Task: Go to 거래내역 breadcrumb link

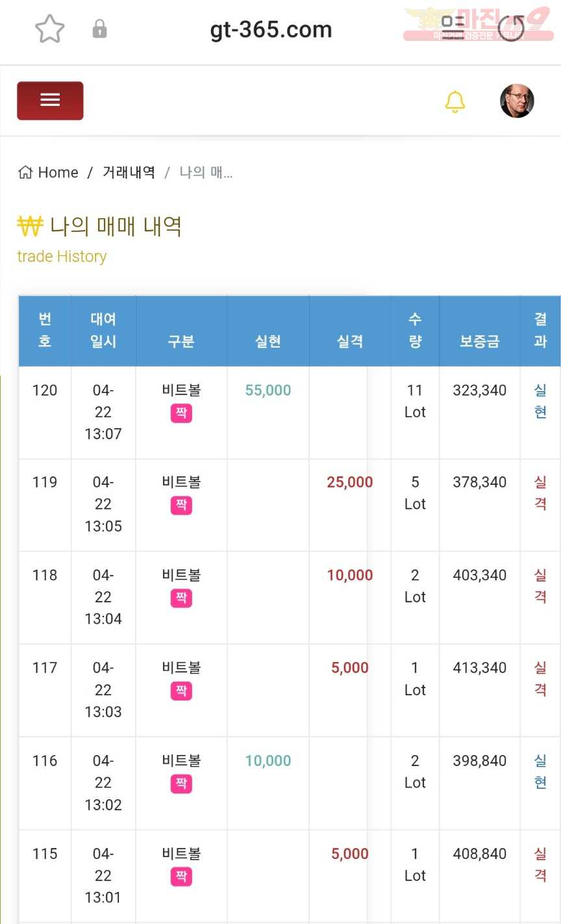Action: (129, 172)
